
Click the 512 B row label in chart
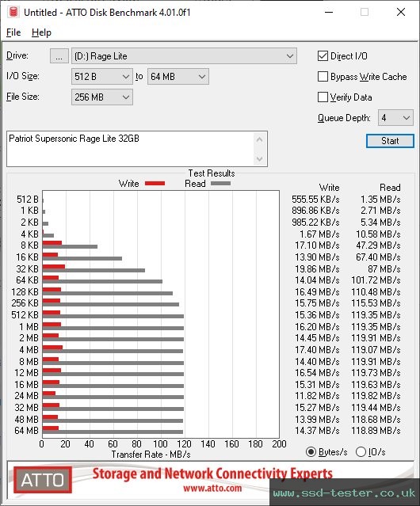[x=28, y=200]
